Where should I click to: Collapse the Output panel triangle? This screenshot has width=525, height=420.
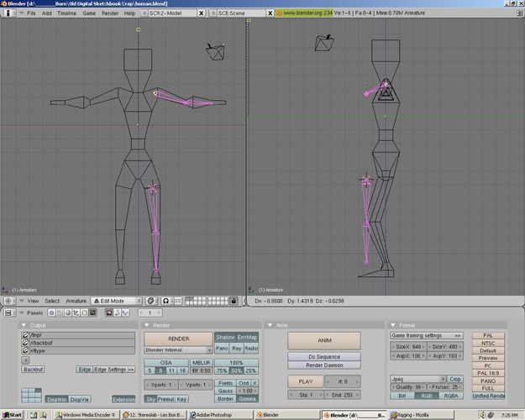pos(24,325)
